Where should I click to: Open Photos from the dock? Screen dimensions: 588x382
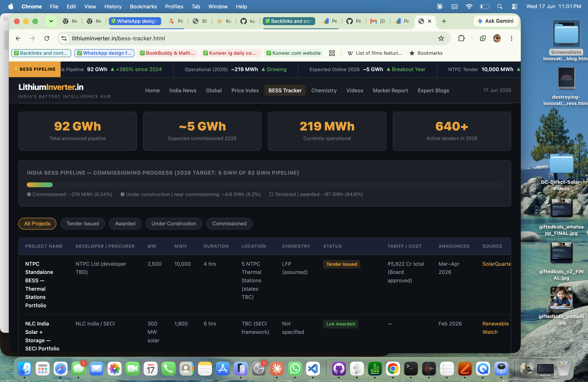coord(115,369)
